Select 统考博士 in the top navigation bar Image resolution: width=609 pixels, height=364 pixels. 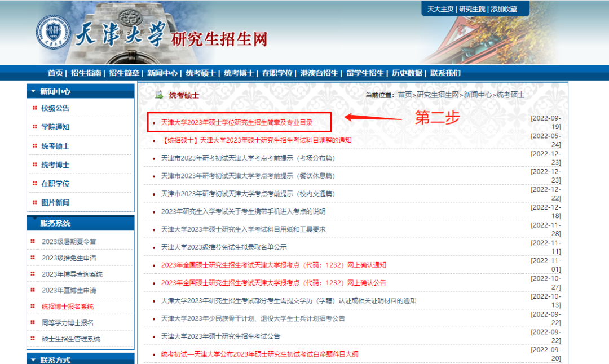tap(239, 73)
